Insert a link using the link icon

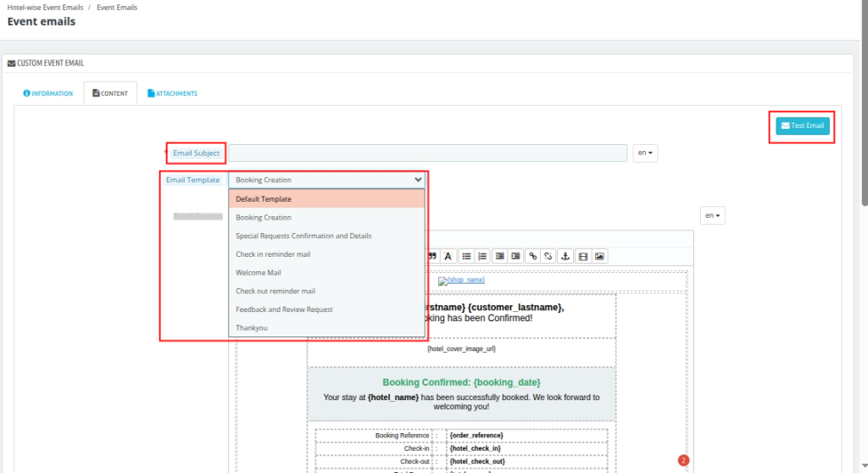pos(533,256)
